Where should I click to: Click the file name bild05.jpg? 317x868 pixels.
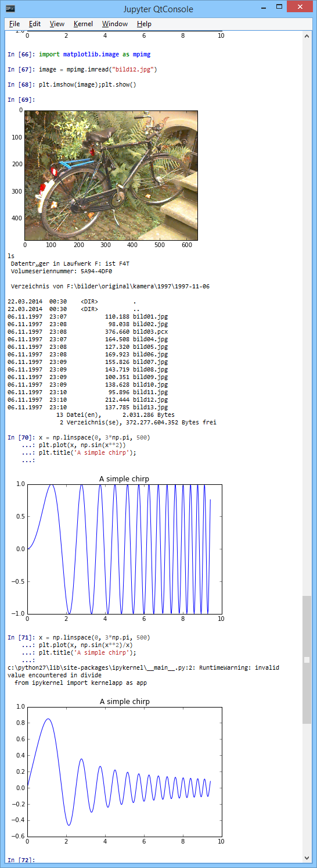click(150, 347)
